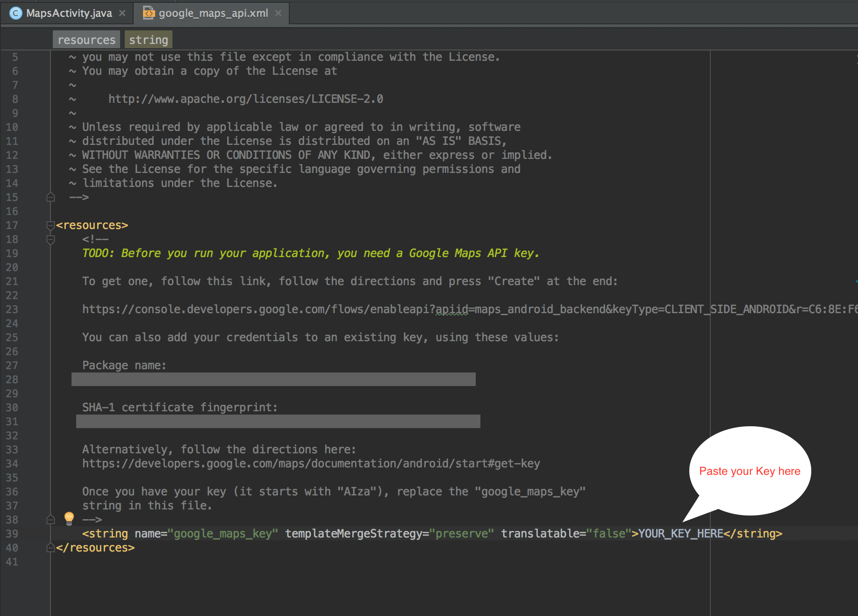Image resolution: width=858 pixels, height=616 pixels.
Task: Click the fold end marker at line 38
Action: tap(50, 520)
